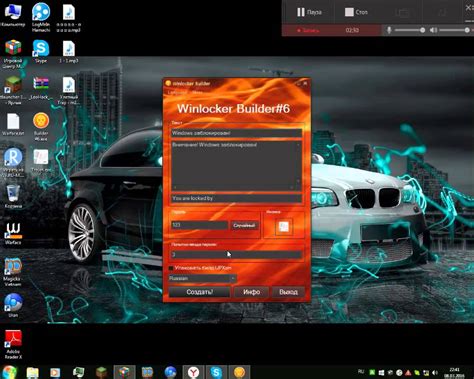Select the Skype desktop shortcut
This screenshot has height=379, width=474.
click(41, 51)
